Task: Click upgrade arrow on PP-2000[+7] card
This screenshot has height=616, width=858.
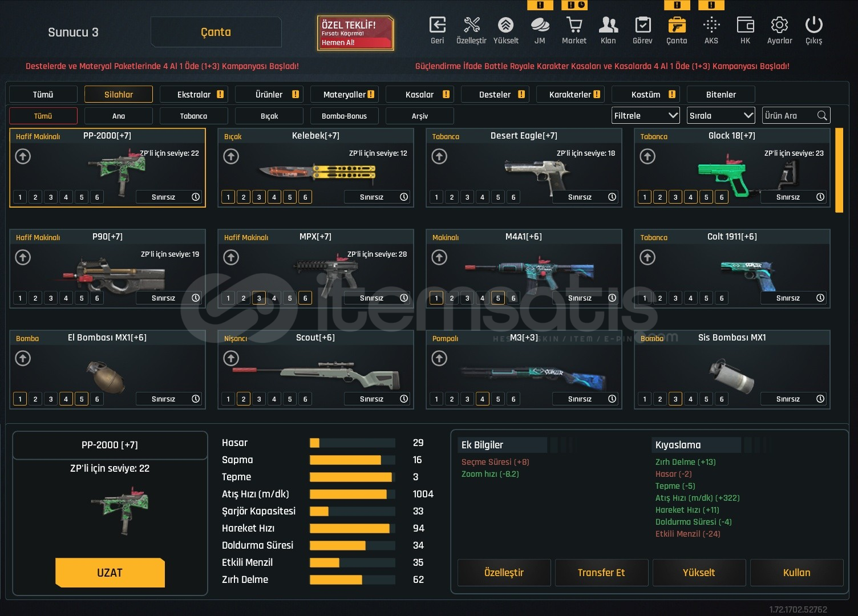Action: click(23, 156)
